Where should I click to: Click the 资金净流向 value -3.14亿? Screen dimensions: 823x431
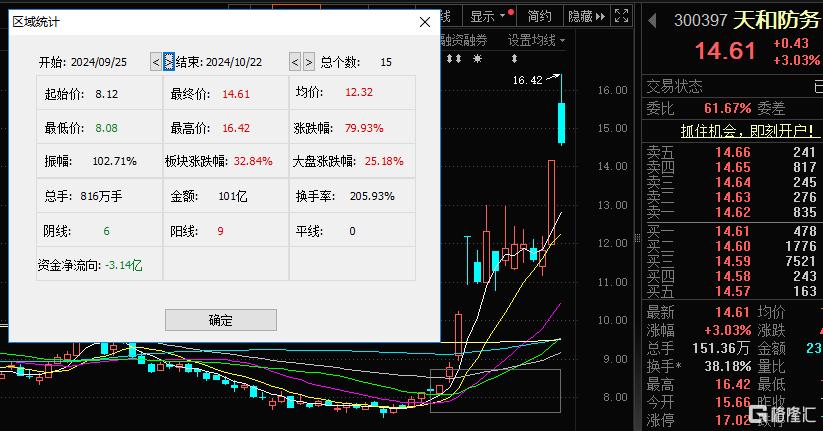tap(123, 266)
